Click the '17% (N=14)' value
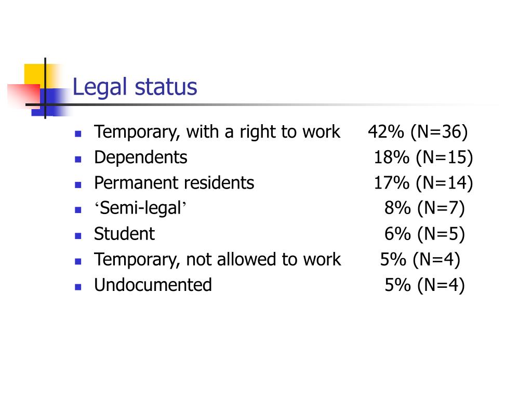 click(423, 183)
